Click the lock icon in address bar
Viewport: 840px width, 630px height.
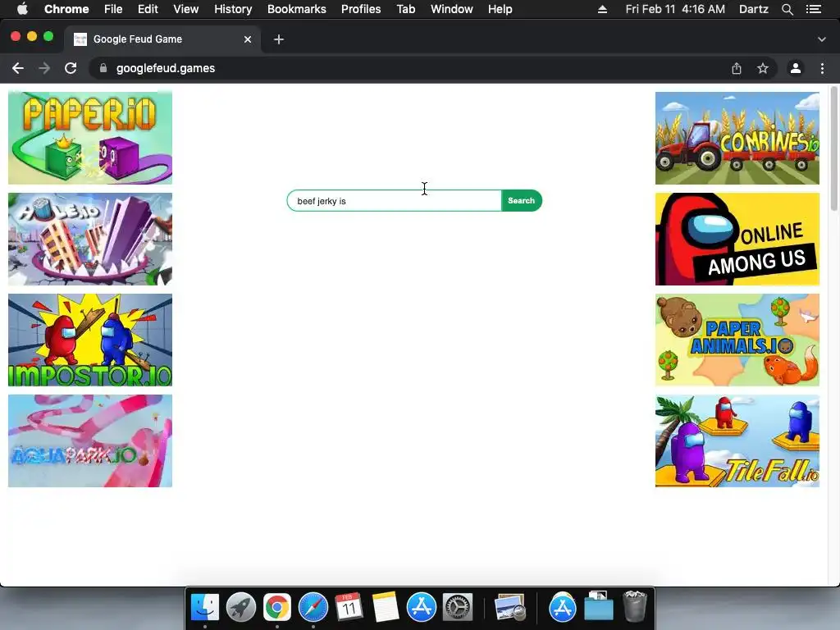[103, 68]
